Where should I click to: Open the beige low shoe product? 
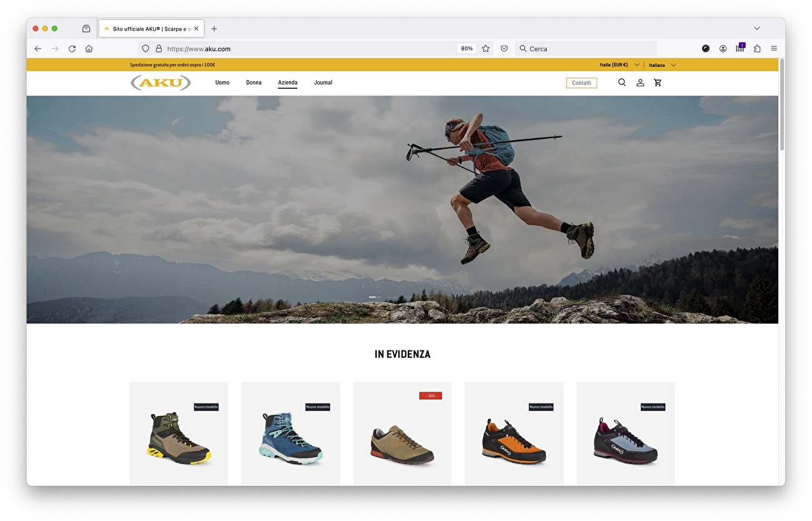pos(402,434)
